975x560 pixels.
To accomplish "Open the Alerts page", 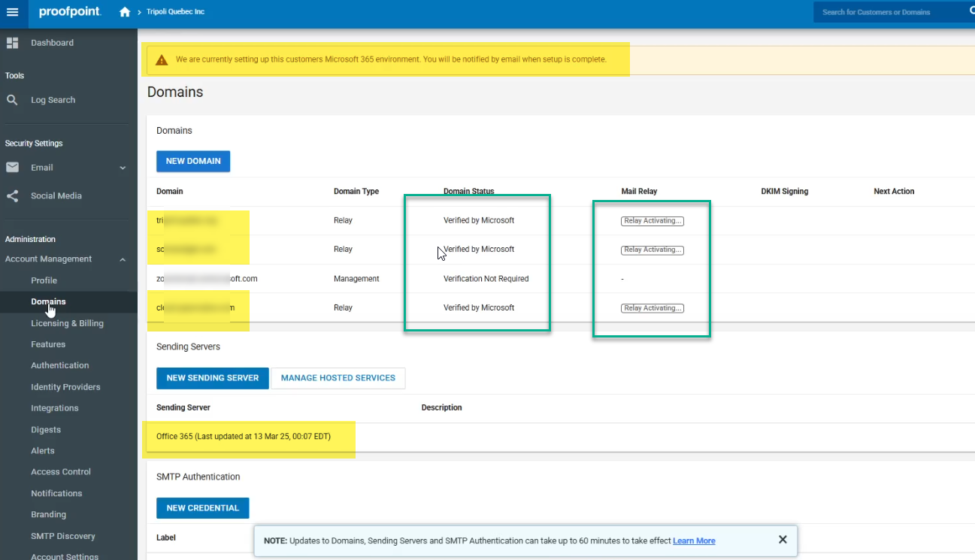I will click(x=42, y=451).
